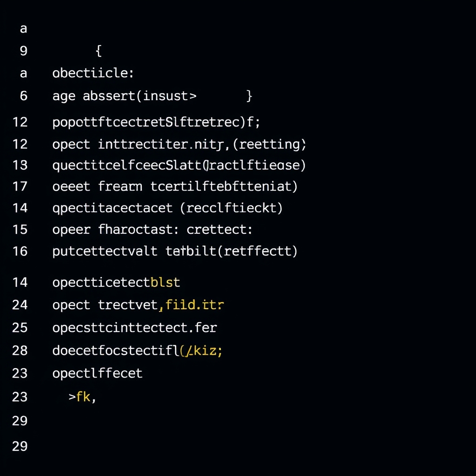Click the closing curly brace on line 6
Image resolution: width=476 pixels, height=476 pixels.
coord(250,96)
